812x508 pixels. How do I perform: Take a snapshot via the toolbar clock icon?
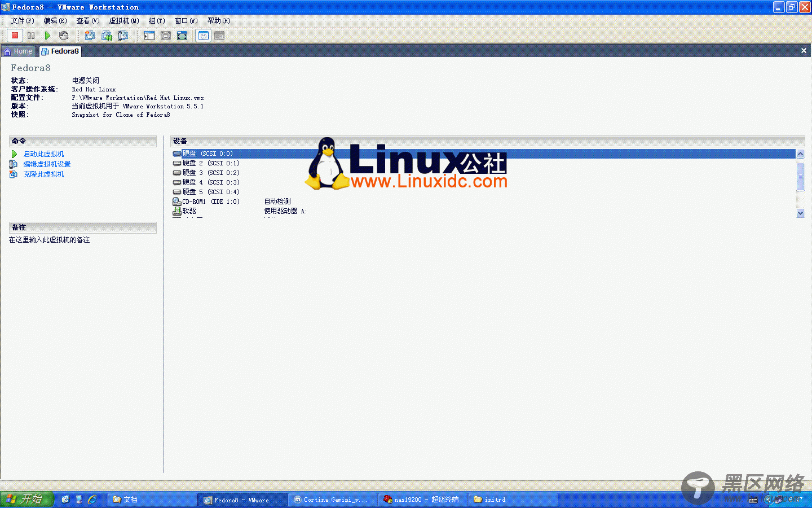(x=90, y=36)
